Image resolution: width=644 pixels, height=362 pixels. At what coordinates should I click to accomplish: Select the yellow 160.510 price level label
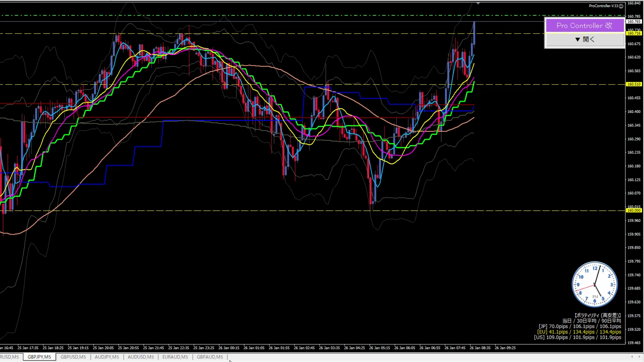click(x=634, y=84)
